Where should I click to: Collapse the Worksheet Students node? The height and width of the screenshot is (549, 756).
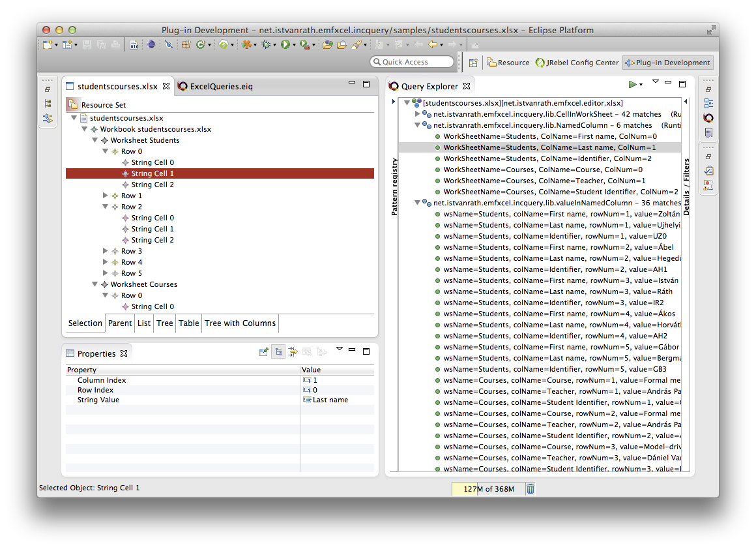point(95,140)
